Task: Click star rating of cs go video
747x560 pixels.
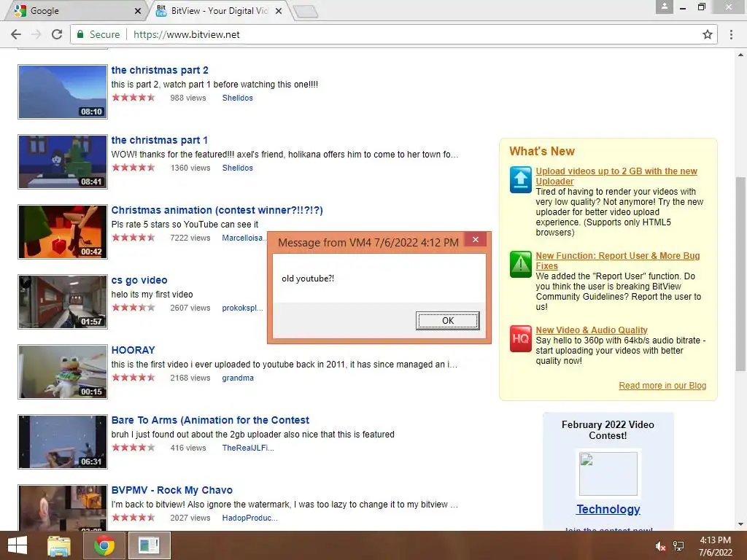Action: pyautogui.click(x=133, y=308)
